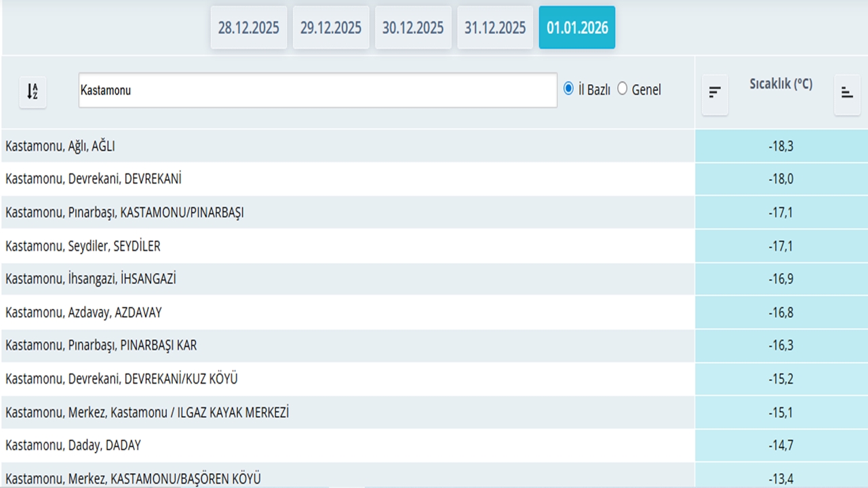
Task: Sort temperatures ascending with right sort icon
Action: (x=847, y=93)
